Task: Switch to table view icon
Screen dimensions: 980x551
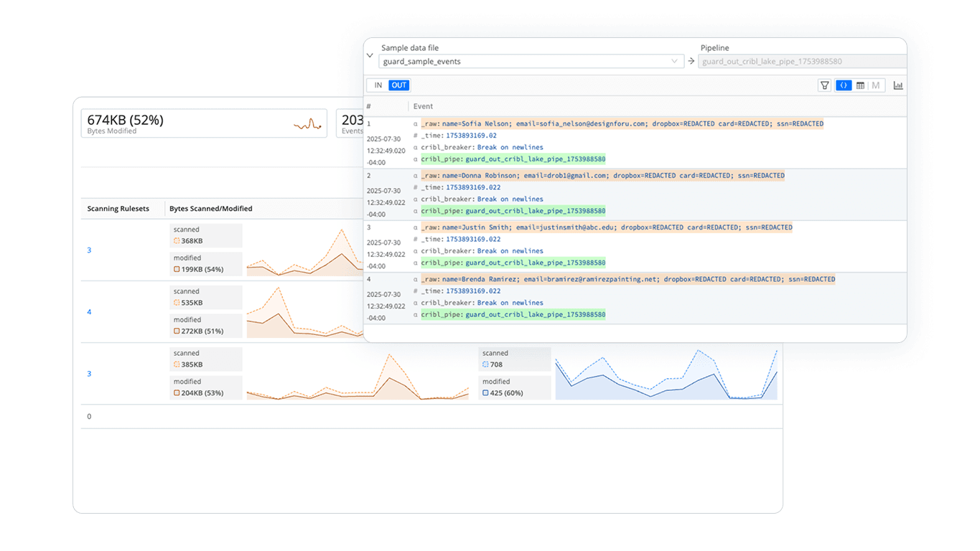Action: click(x=860, y=85)
